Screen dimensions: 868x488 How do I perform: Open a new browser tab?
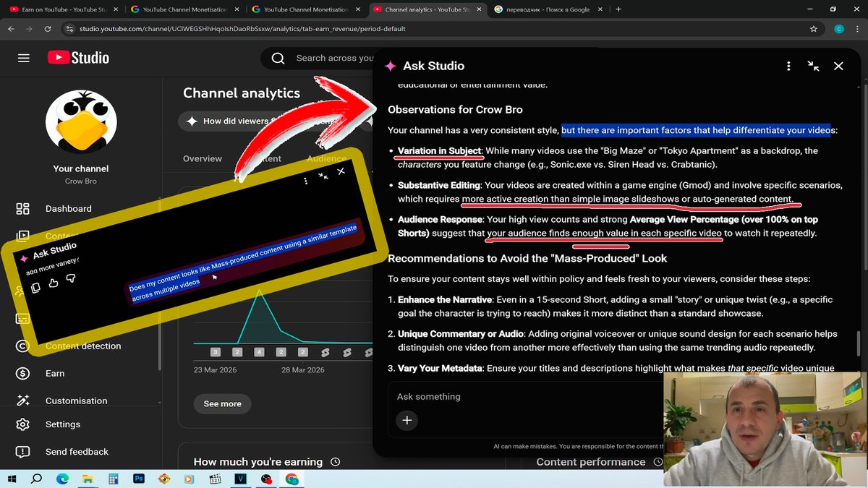pos(618,9)
